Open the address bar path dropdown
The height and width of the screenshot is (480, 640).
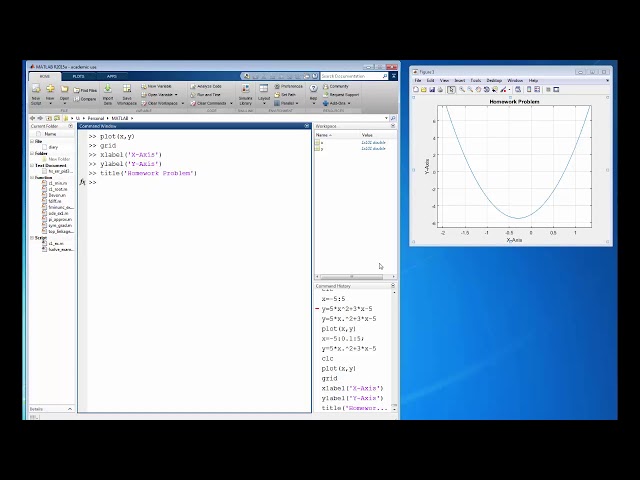(x=386, y=118)
